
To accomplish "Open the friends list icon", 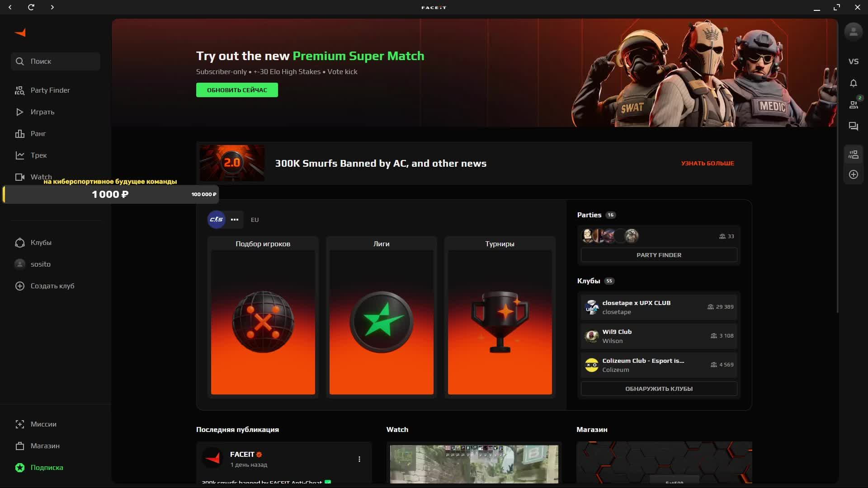I will click(853, 105).
